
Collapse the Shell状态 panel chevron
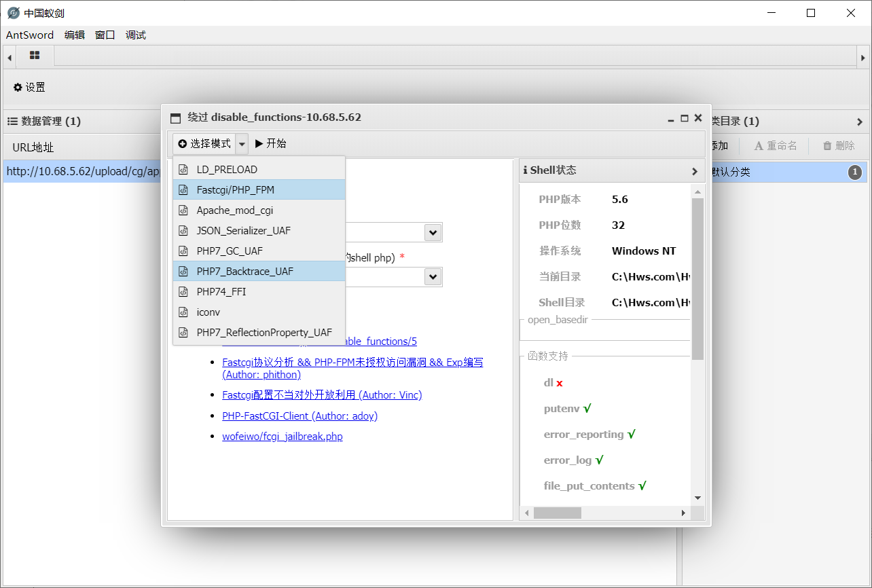695,171
